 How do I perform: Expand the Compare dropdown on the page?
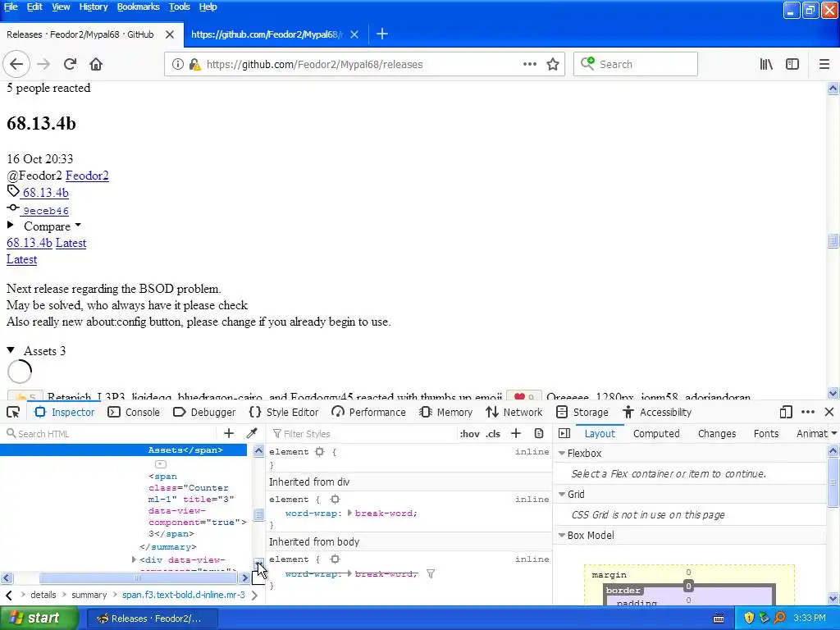click(x=47, y=226)
